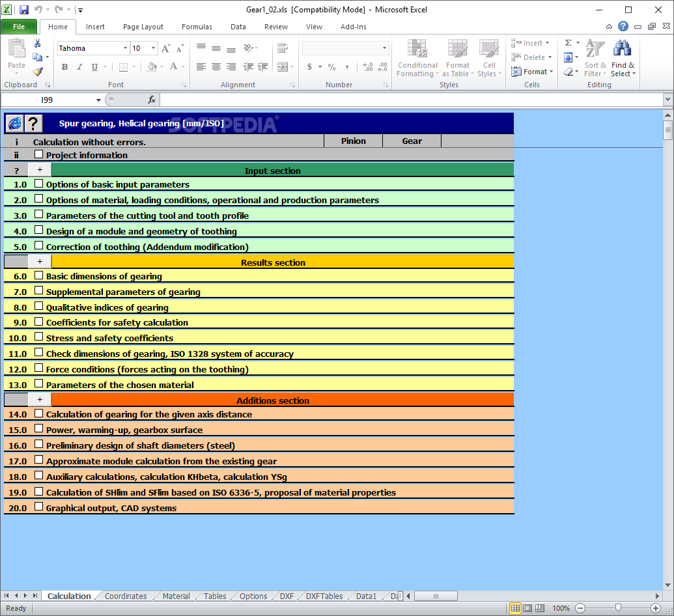Click Cell Styles button
The image size is (674, 616).
[x=489, y=59]
